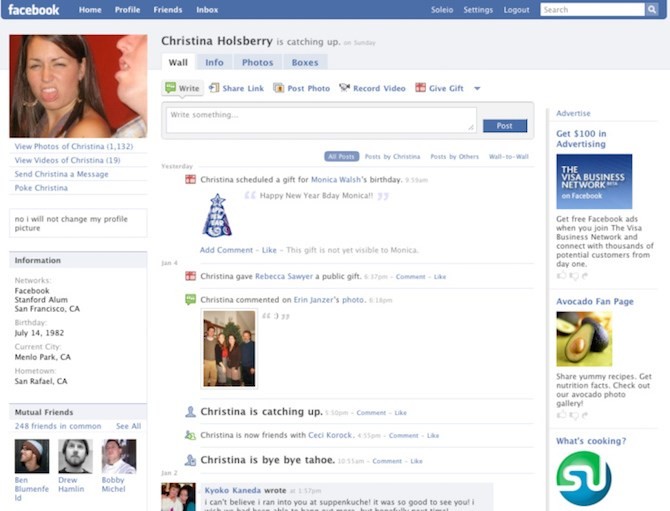670x511 pixels.
Task: Click gift icon beside Rebecca Sawyer story
Action: [x=190, y=276]
